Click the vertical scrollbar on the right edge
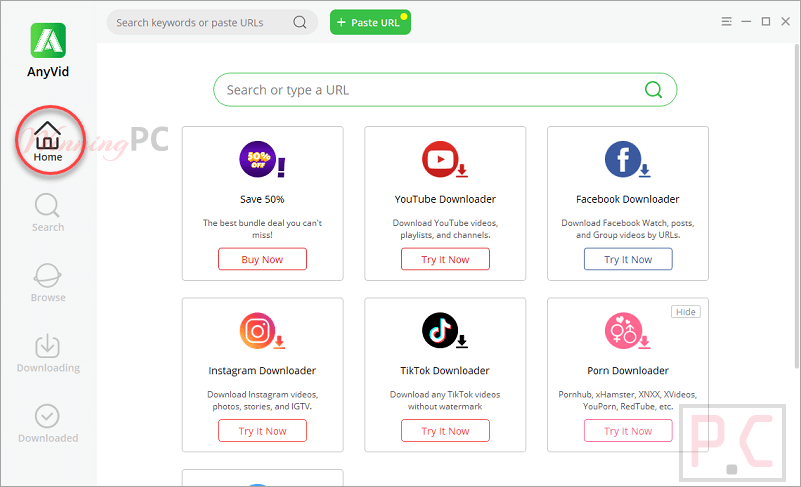The image size is (801, 487). coord(796,205)
